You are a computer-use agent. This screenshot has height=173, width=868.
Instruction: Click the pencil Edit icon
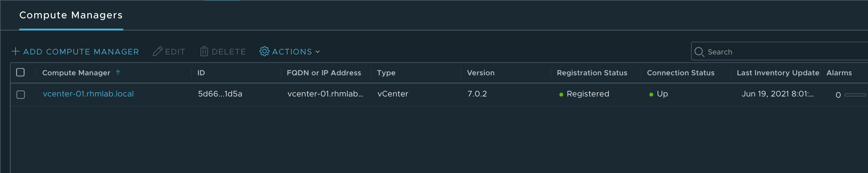(x=158, y=51)
